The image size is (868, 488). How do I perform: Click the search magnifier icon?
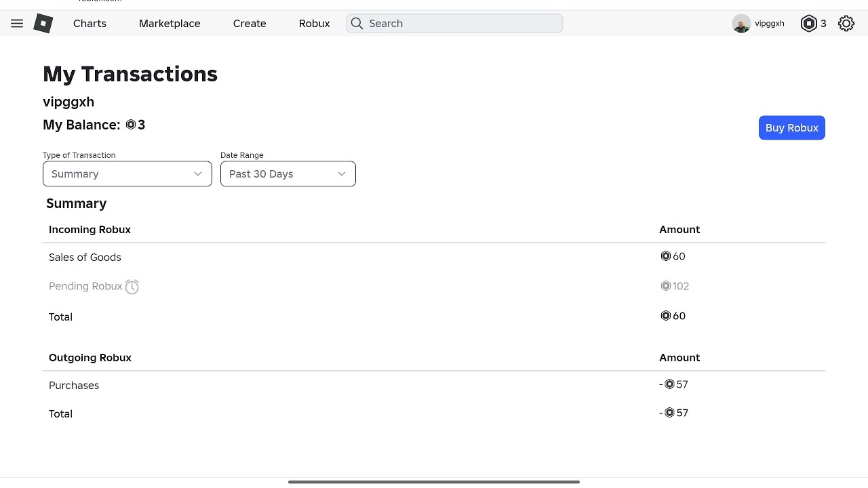[x=357, y=23]
